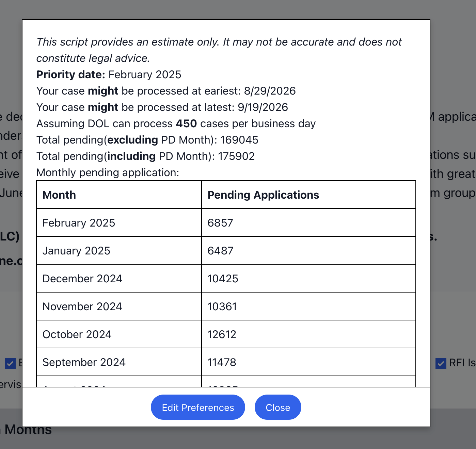
Task: Click the bold 450 cases number
Action: (186, 123)
